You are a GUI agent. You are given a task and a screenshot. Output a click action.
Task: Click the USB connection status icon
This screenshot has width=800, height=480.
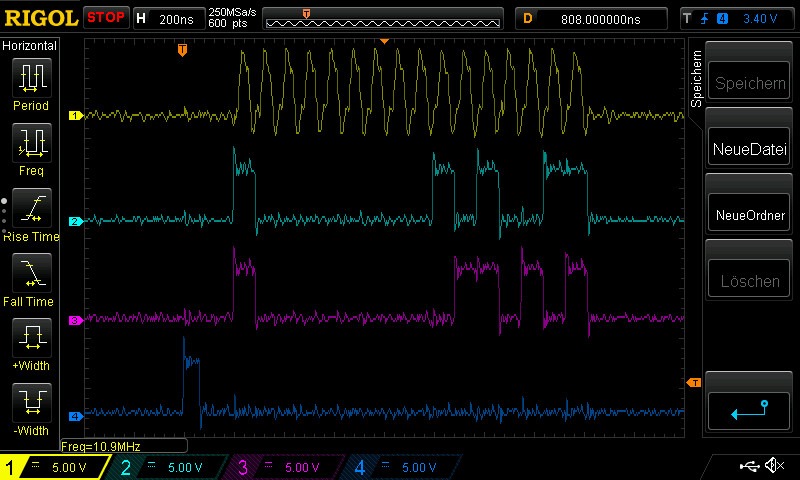point(749,465)
